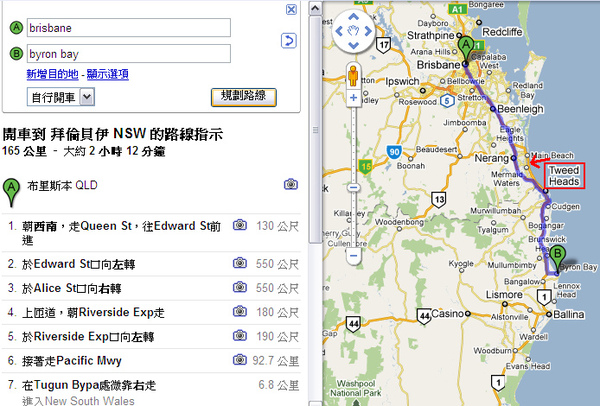This screenshot has width=600, height=406.
Task: Click the directions panel scrollbar thumb
Action: [x=315, y=129]
